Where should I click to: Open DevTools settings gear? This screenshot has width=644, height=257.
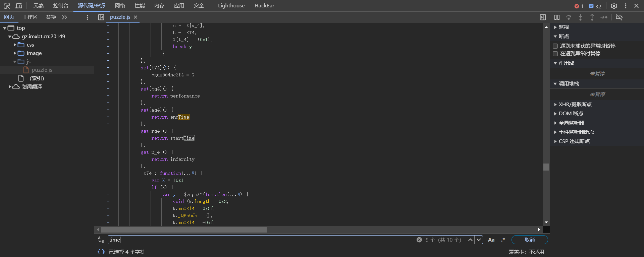coord(614,6)
